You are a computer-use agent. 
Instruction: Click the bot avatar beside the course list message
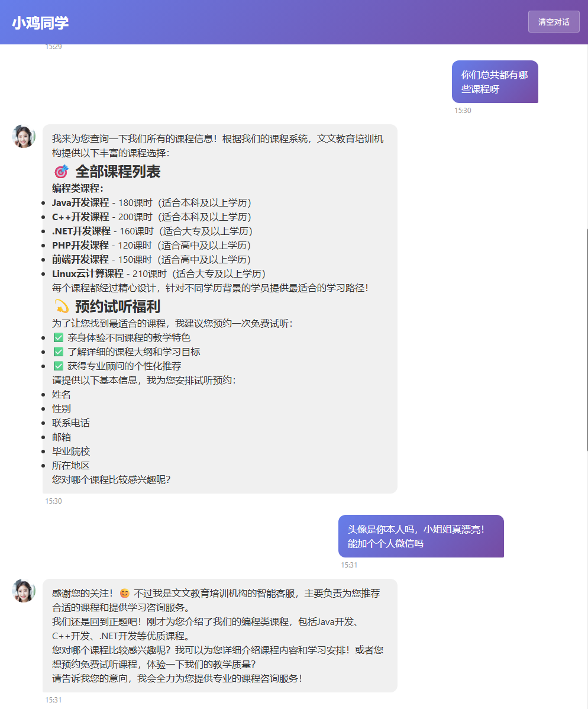tap(24, 136)
